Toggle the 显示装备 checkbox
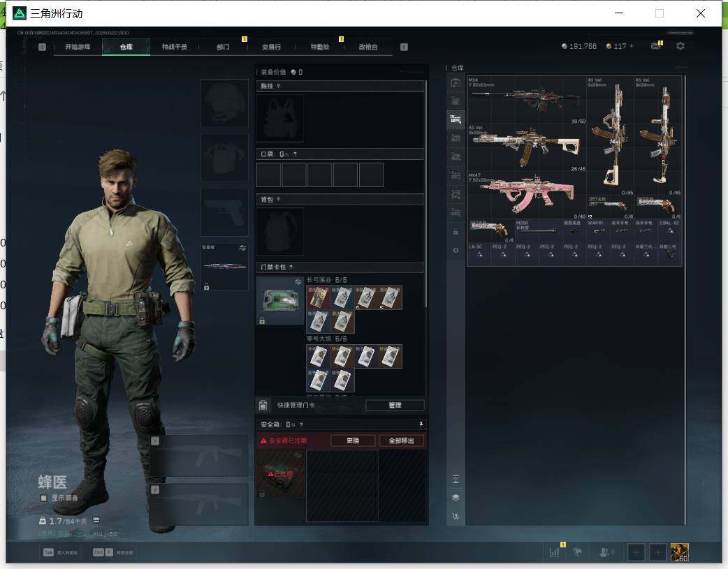728x569 pixels. tap(43, 498)
